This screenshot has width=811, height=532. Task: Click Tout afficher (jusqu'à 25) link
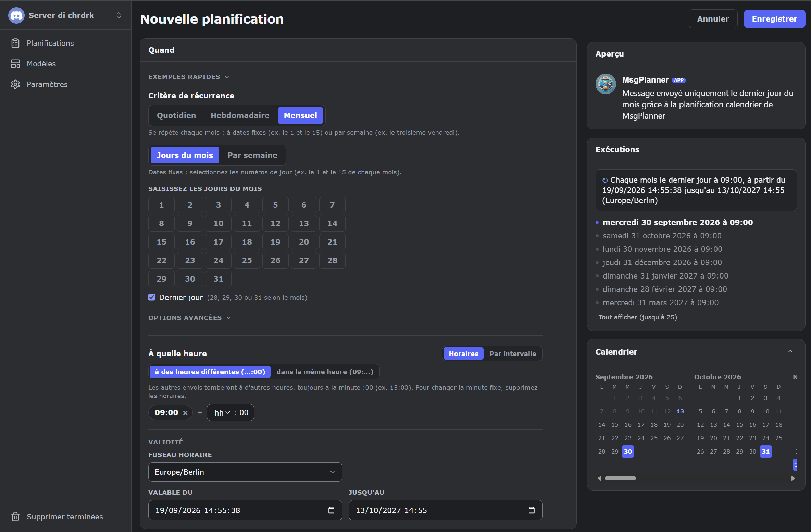638,317
